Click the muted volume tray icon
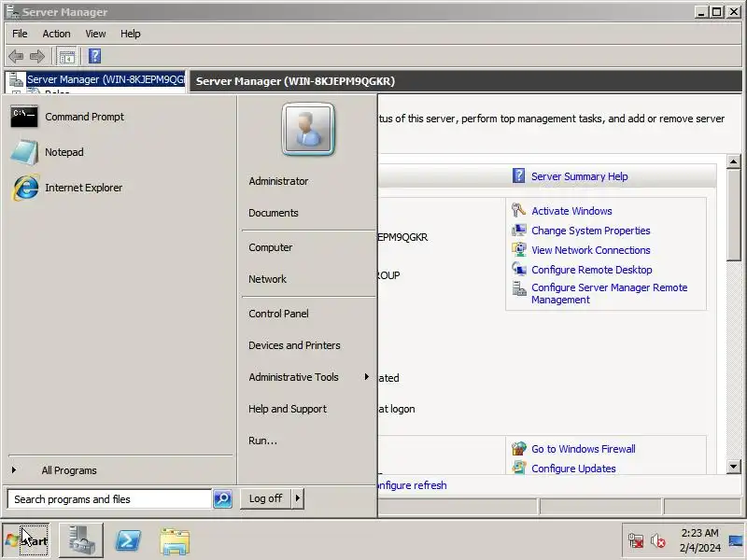Image resolution: width=747 pixels, height=560 pixels. point(658,541)
